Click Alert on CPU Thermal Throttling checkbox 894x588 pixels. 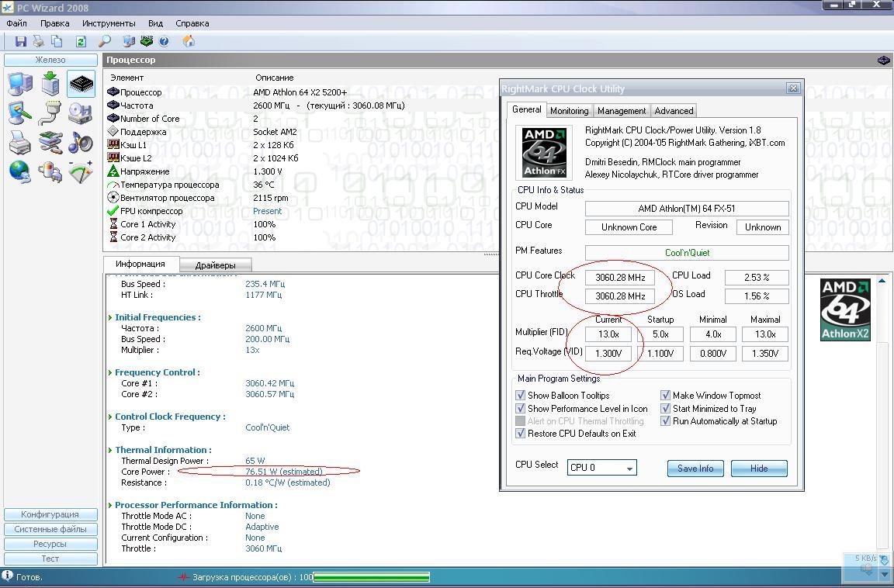[520, 420]
